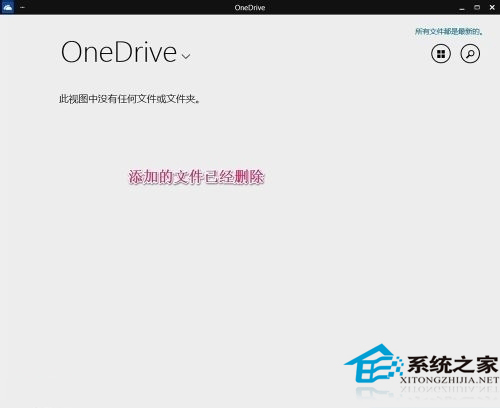500x408 pixels.
Task: Click the large OneDrive heading title
Action: click(119, 52)
